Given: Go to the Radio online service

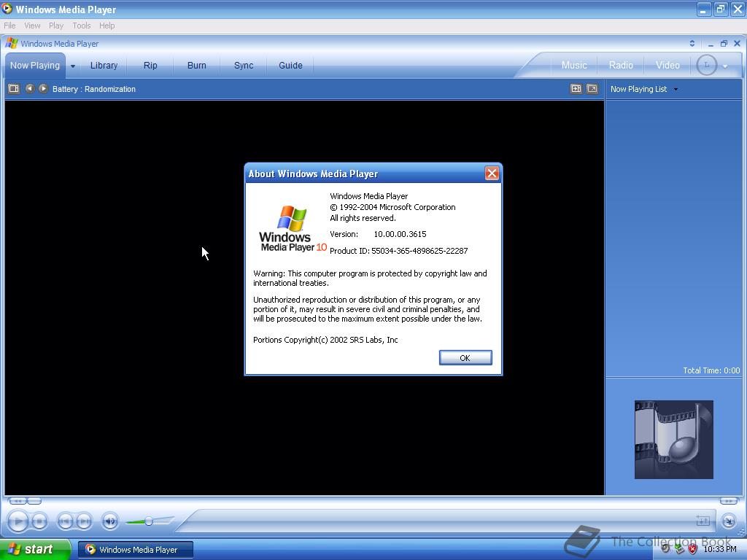Looking at the screenshot, I should point(621,66).
